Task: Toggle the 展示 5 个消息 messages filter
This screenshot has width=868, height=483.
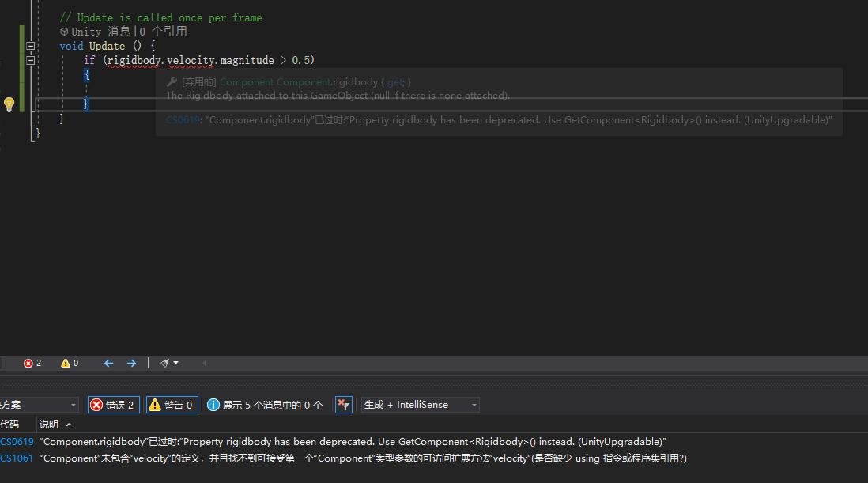Action: point(265,404)
